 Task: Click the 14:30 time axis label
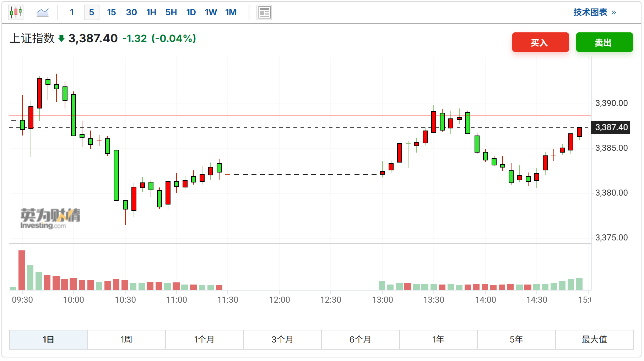click(x=537, y=300)
